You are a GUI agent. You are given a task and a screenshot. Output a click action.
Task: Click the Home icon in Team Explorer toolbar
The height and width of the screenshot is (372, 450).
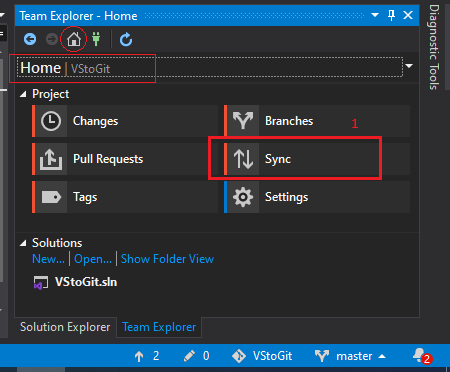pyautogui.click(x=74, y=40)
